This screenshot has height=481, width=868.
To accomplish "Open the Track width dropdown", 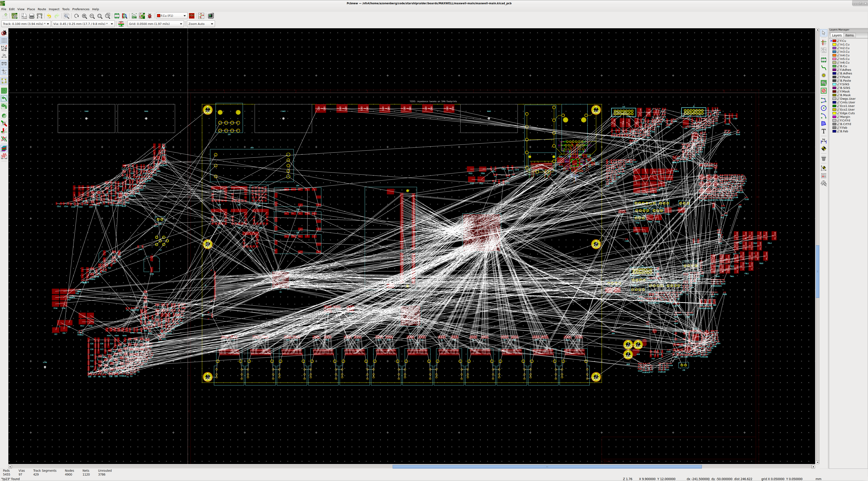I will click(x=26, y=24).
